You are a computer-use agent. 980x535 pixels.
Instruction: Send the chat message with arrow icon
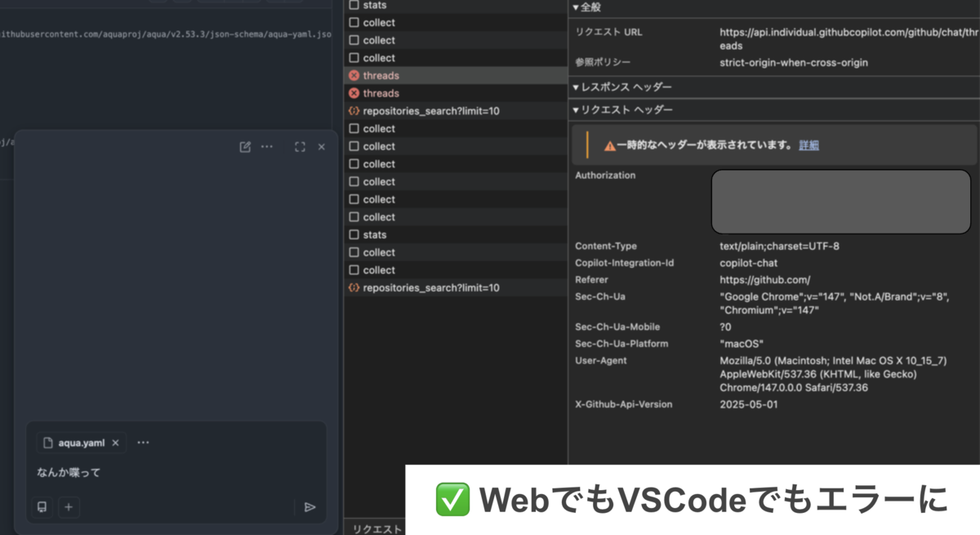pyautogui.click(x=310, y=507)
